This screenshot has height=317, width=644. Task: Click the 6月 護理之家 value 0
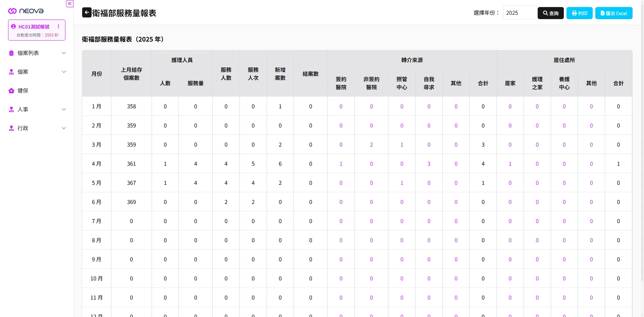(537, 202)
